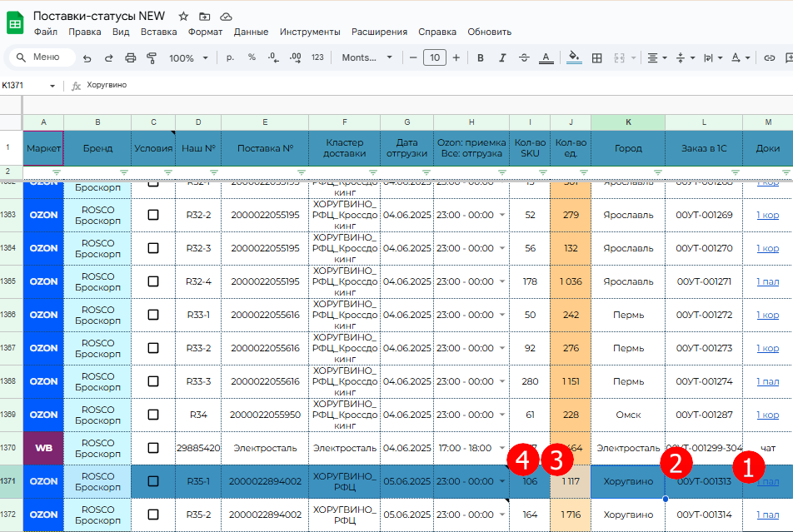Open the '1 пал' link for R32-4
Viewport: 793px width, 532px height.
(767, 281)
